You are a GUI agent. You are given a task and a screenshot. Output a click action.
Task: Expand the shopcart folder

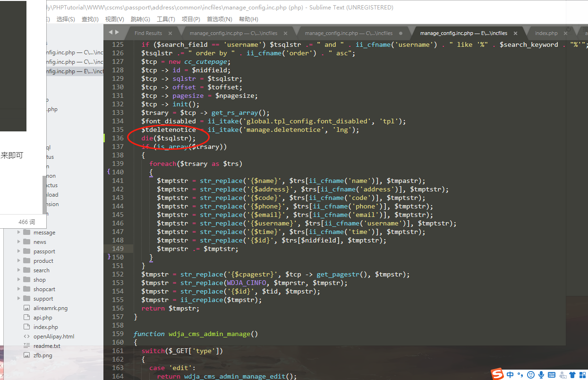[19, 289]
